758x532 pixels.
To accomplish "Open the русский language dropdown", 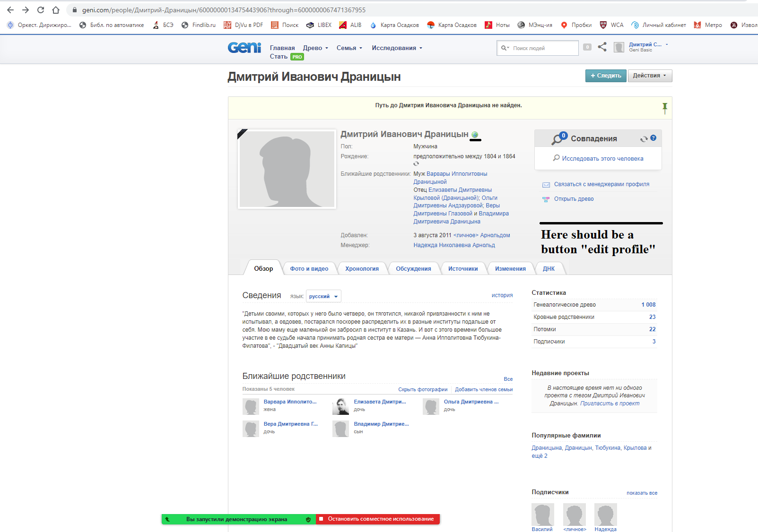I will [323, 296].
